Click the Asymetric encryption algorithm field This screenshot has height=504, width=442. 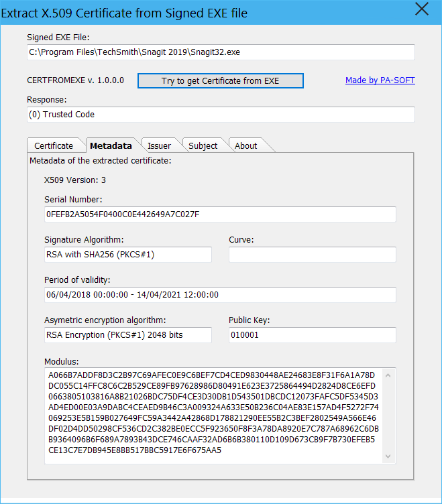tap(127, 335)
